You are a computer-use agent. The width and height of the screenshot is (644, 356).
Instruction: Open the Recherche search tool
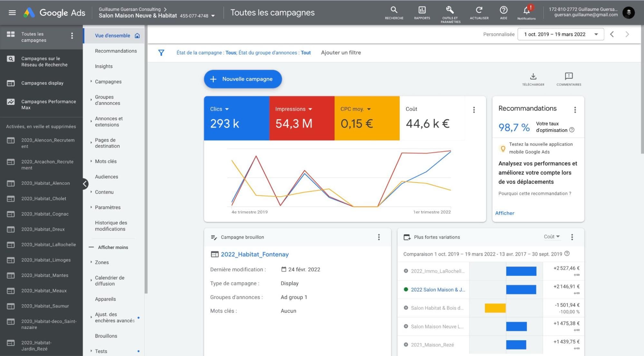pyautogui.click(x=394, y=13)
